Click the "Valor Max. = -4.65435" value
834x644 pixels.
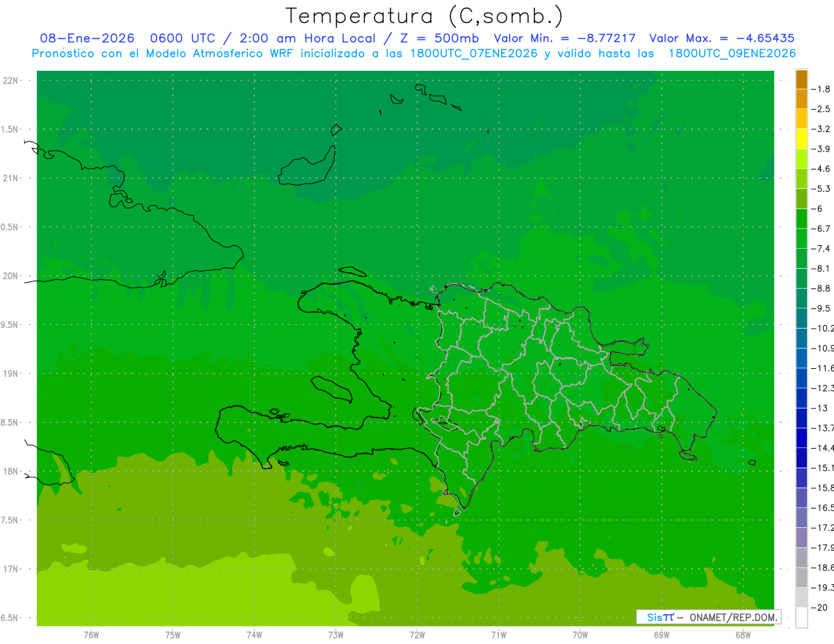721,38
